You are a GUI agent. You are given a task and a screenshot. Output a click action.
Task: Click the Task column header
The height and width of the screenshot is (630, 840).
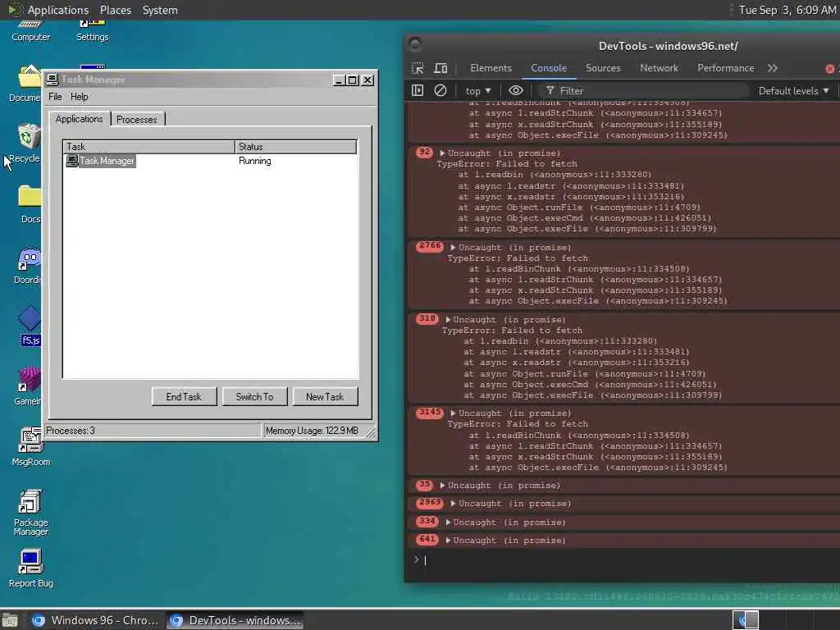(149, 147)
